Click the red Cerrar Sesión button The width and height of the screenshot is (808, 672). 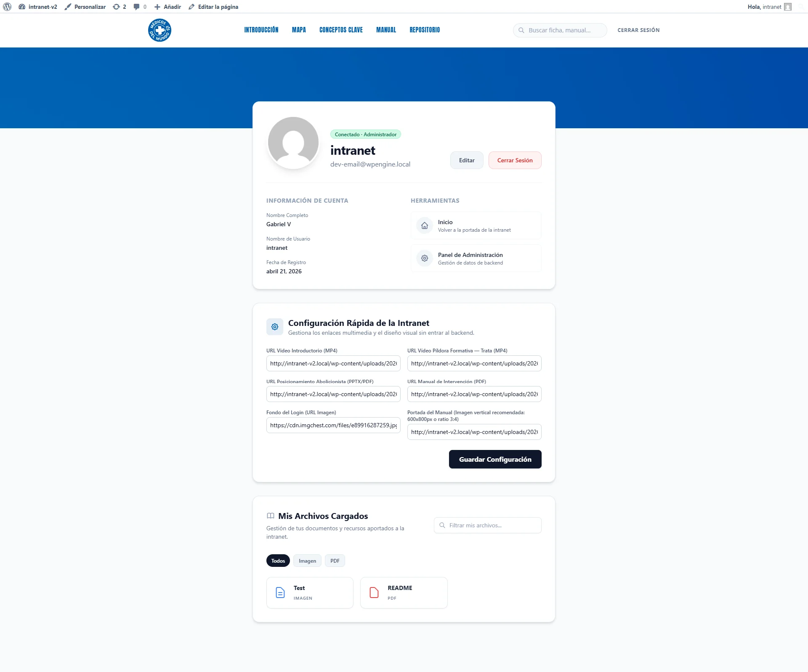(515, 160)
